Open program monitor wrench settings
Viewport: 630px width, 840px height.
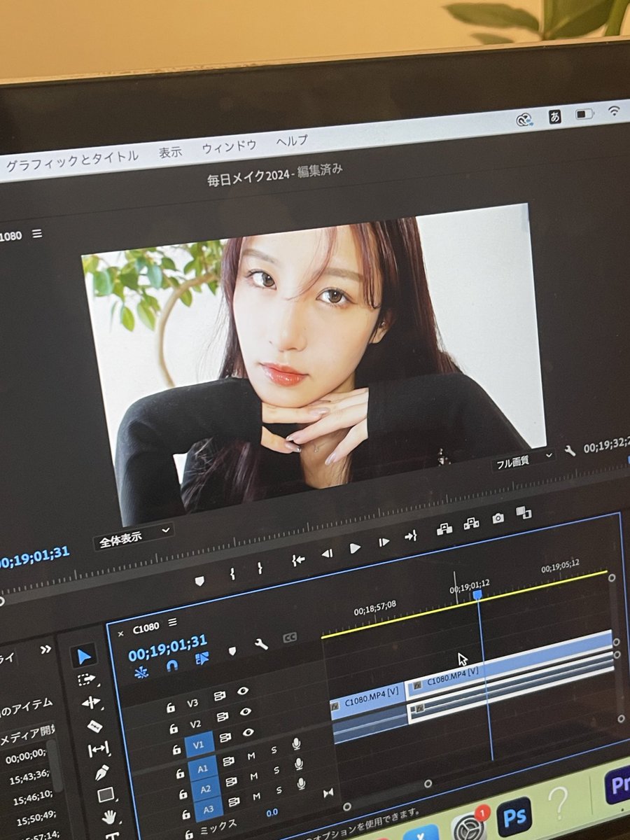coord(570,451)
